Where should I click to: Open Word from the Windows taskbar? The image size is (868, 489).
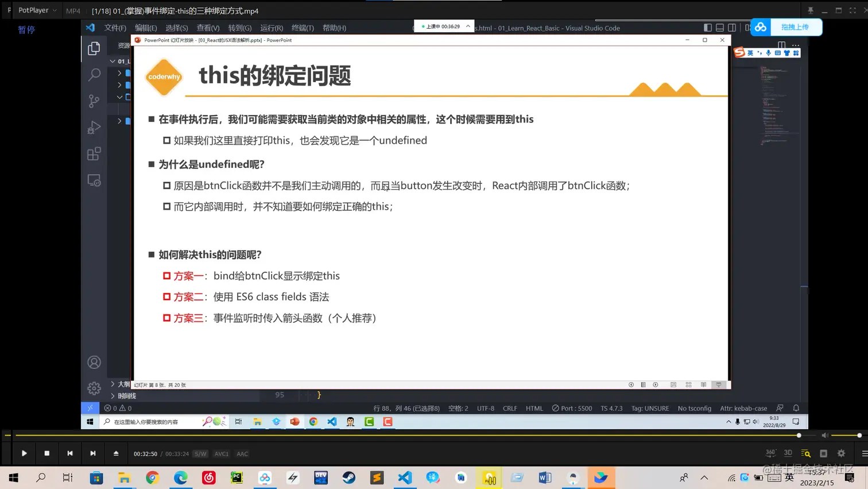tap(545, 478)
